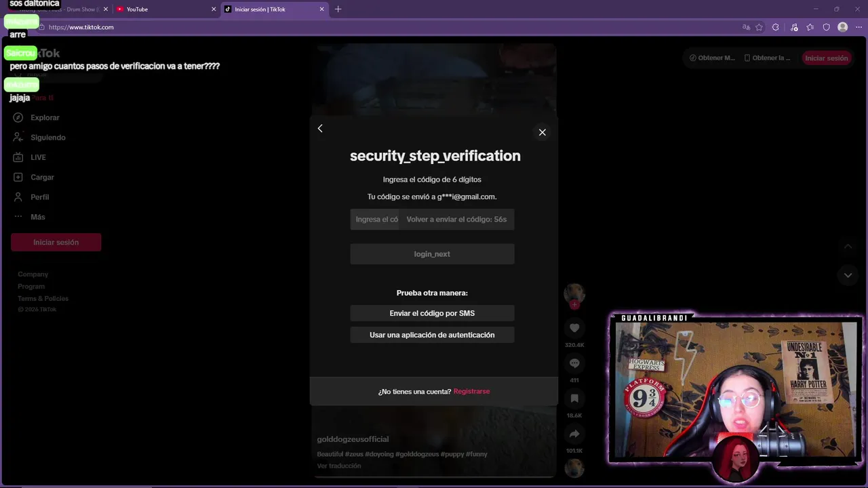The image size is (868, 488).
Task: Like the video with the heart icon
Action: (574, 328)
